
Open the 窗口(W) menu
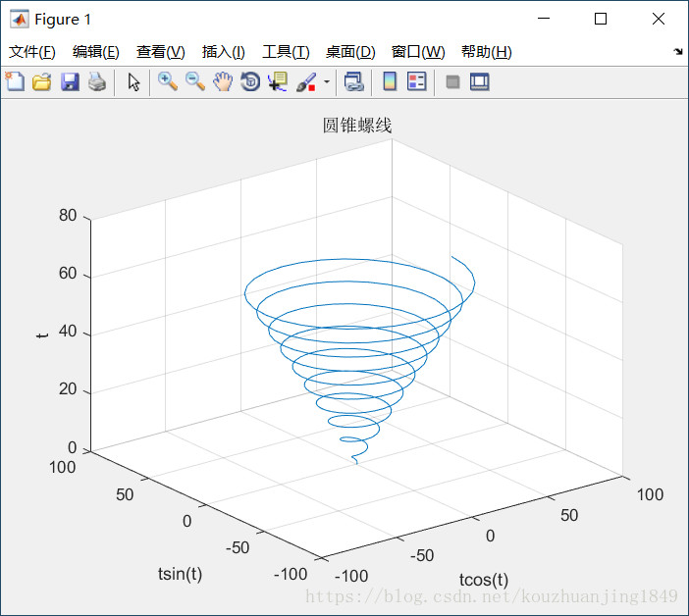point(418,52)
